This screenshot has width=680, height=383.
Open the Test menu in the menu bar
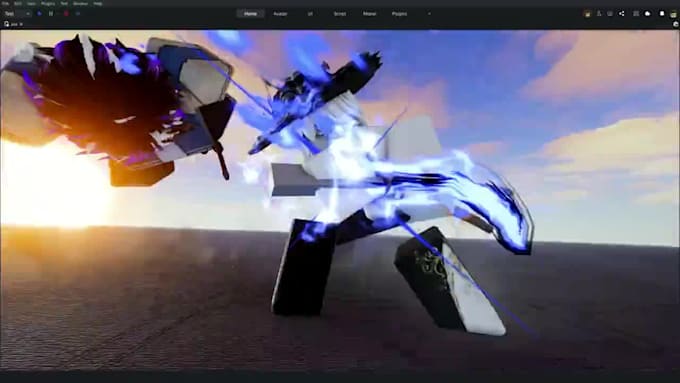coord(64,3)
